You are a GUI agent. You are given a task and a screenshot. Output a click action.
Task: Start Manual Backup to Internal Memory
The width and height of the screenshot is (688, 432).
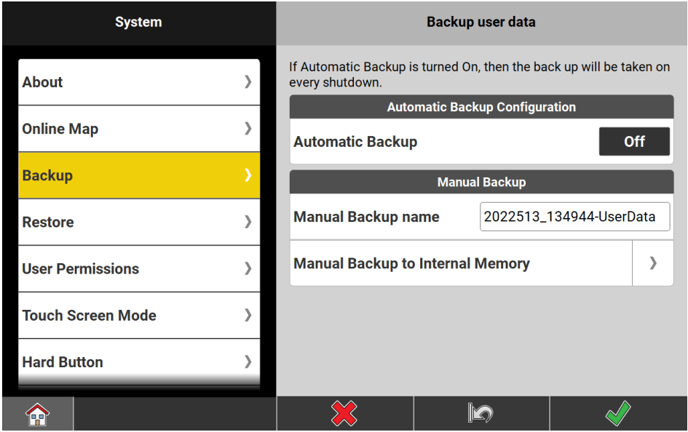[x=460, y=263]
